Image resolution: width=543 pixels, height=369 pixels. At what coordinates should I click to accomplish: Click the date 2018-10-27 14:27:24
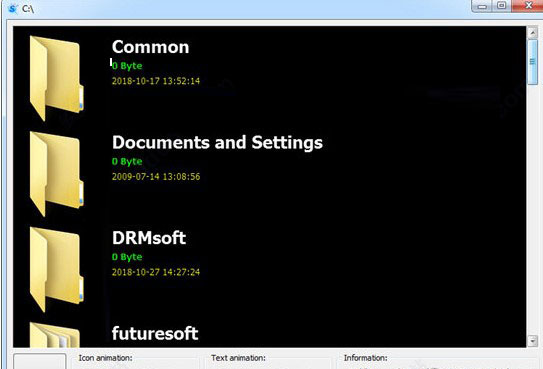click(x=156, y=272)
